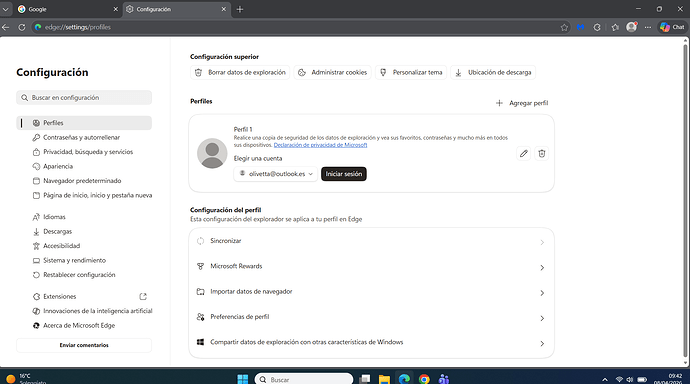Open new tab with plus icon
The width and height of the screenshot is (690, 384).
point(240,9)
